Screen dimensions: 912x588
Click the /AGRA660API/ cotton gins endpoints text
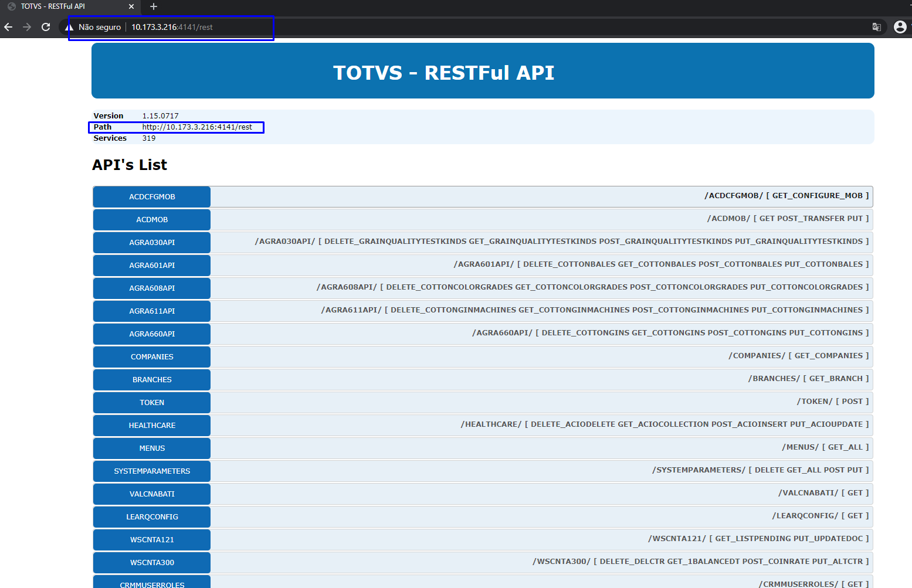pos(670,333)
